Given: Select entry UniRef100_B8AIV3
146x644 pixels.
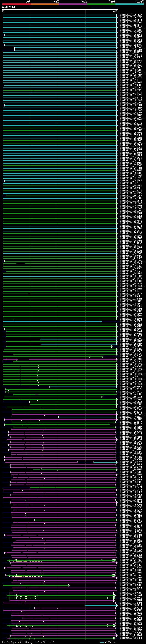Looking at the screenshot, I should (x=131, y=37).
